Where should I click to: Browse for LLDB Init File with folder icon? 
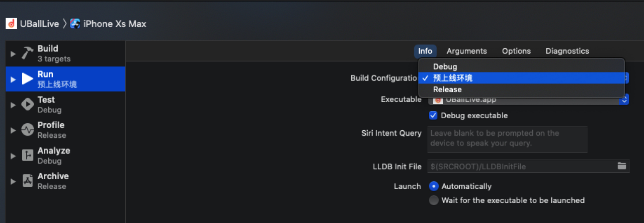point(622,166)
